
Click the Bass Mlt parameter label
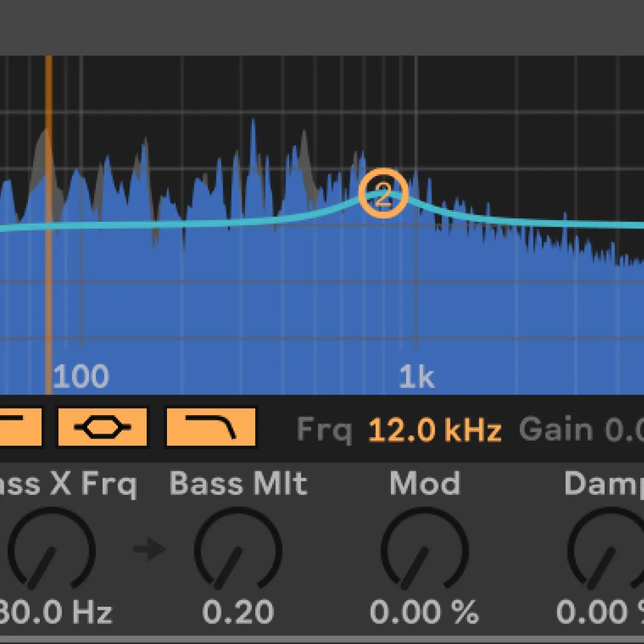pyautogui.click(x=238, y=483)
